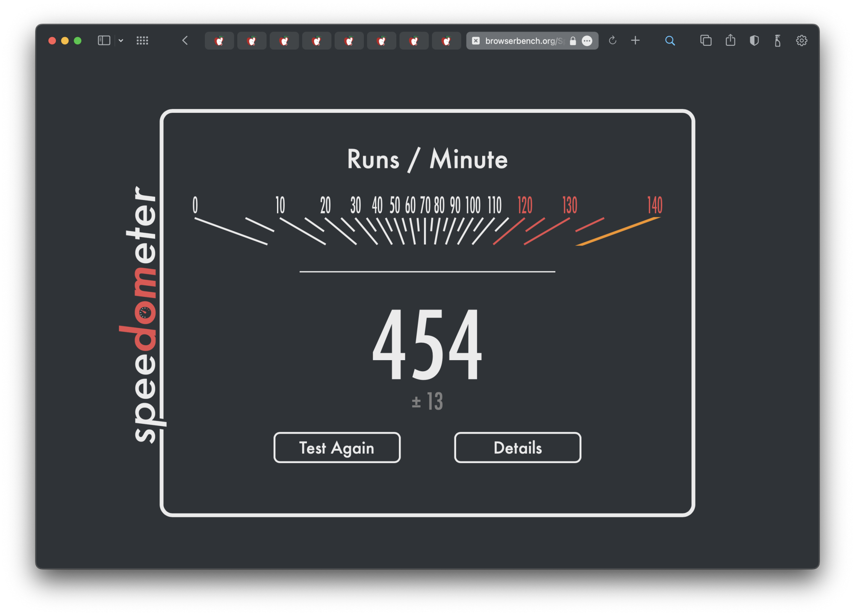The image size is (855, 616).
Task: Switch to the fifth pinned tab
Action: (x=349, y=41)
